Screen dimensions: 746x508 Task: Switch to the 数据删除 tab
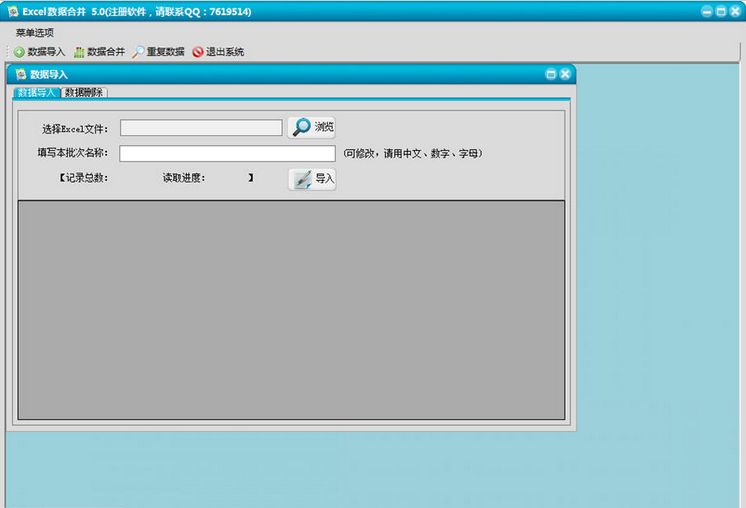coord(84,92)
